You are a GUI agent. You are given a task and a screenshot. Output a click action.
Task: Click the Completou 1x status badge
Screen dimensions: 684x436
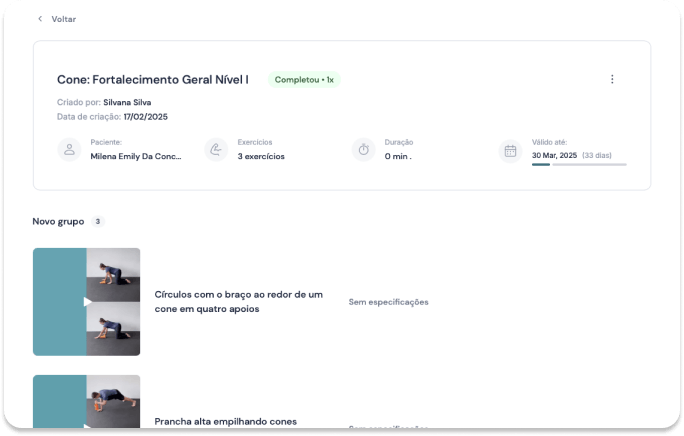[303, 80]
